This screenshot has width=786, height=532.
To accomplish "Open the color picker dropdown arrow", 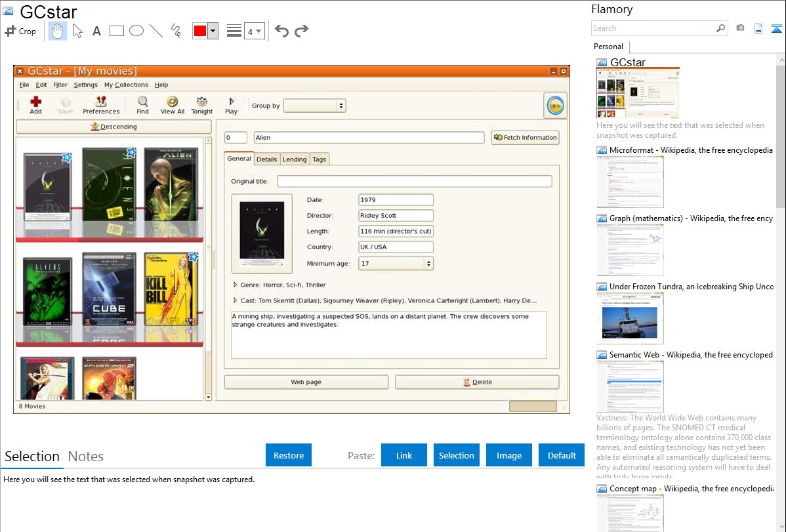I will pyautogui.click(x=213, y=31).
